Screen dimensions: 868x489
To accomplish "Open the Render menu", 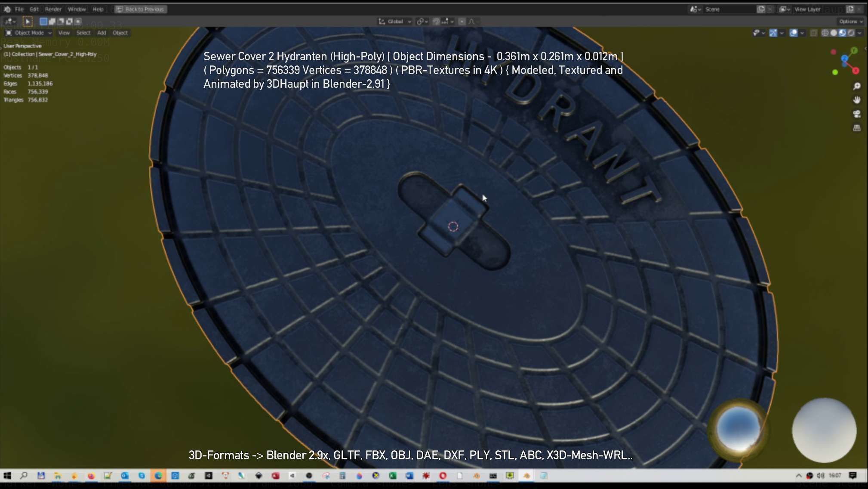I will [x=53, y=9].
